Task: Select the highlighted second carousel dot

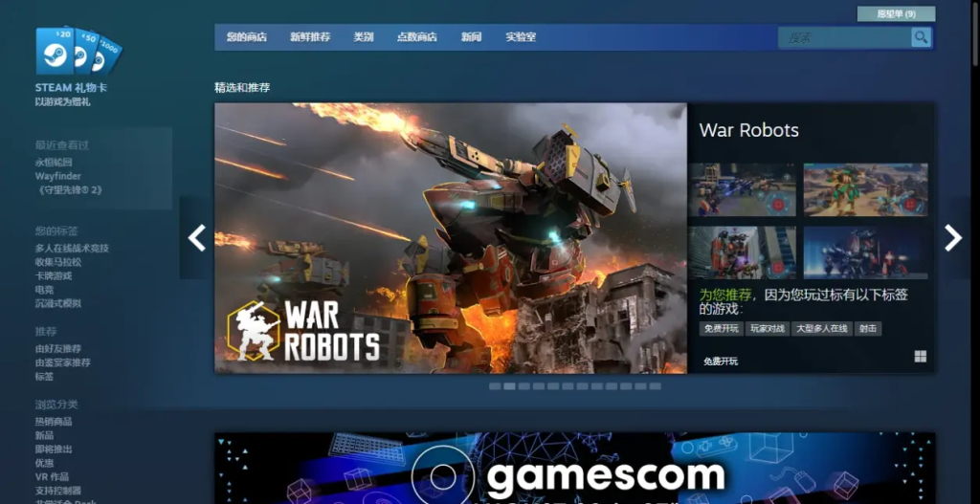Action: [509, 386]
